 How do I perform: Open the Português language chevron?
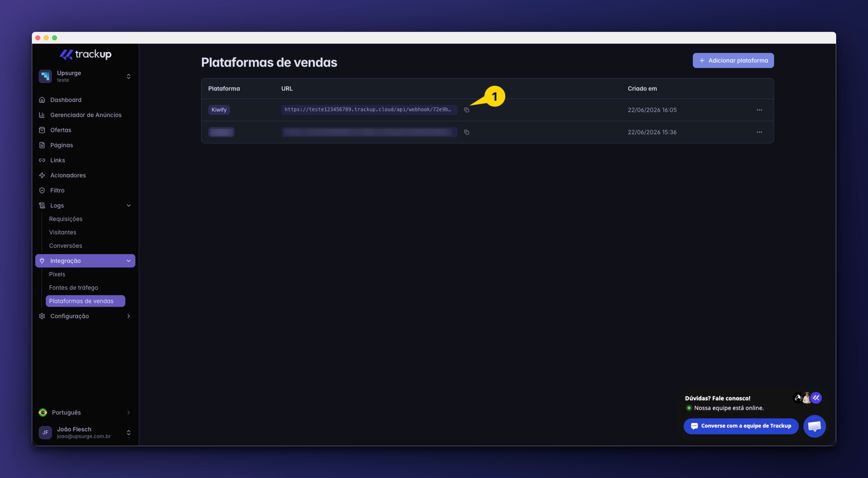(128, 413)
